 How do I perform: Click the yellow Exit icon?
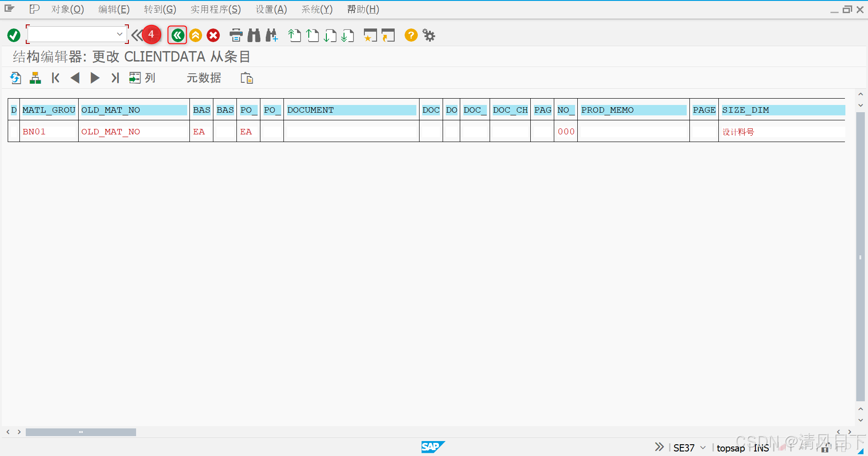(195, 35)
